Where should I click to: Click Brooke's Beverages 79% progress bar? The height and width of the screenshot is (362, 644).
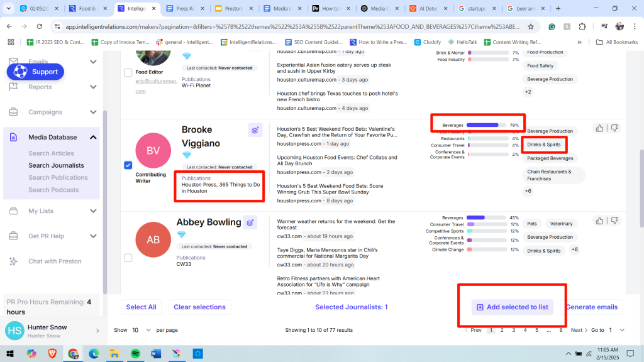click(486, 125)
